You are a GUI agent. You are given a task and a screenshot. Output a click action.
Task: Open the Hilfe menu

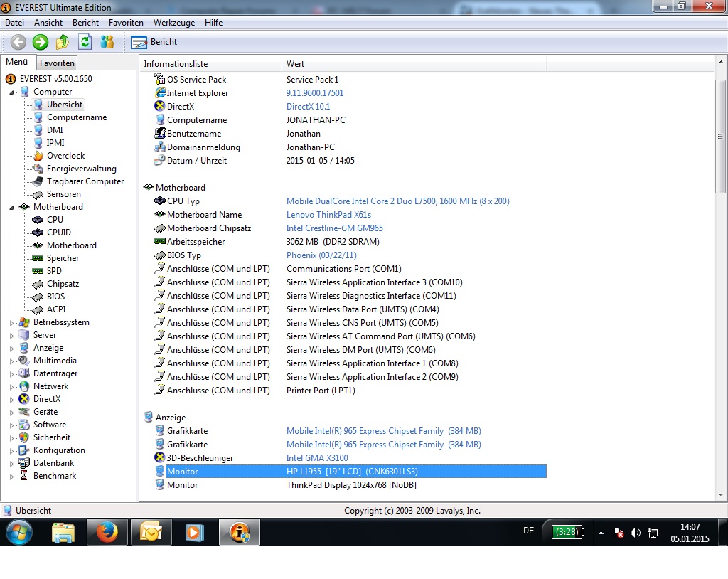point(213,22)
